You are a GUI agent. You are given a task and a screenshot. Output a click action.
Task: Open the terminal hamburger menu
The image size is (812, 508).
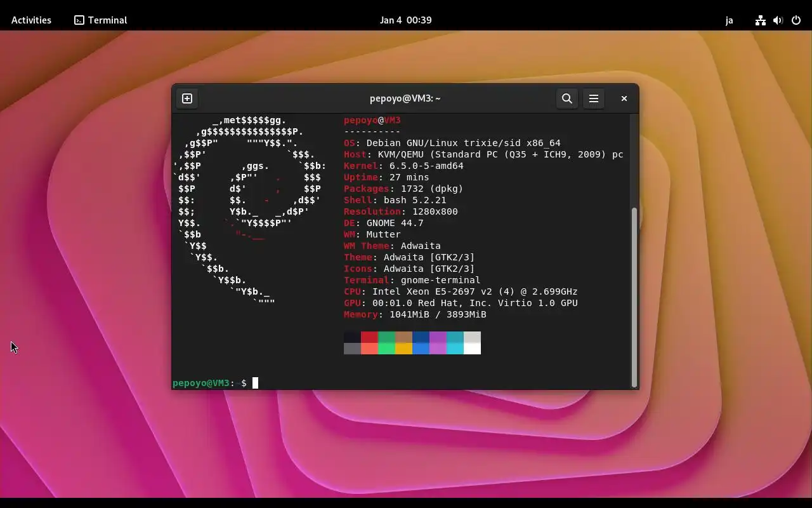[594, 98]
